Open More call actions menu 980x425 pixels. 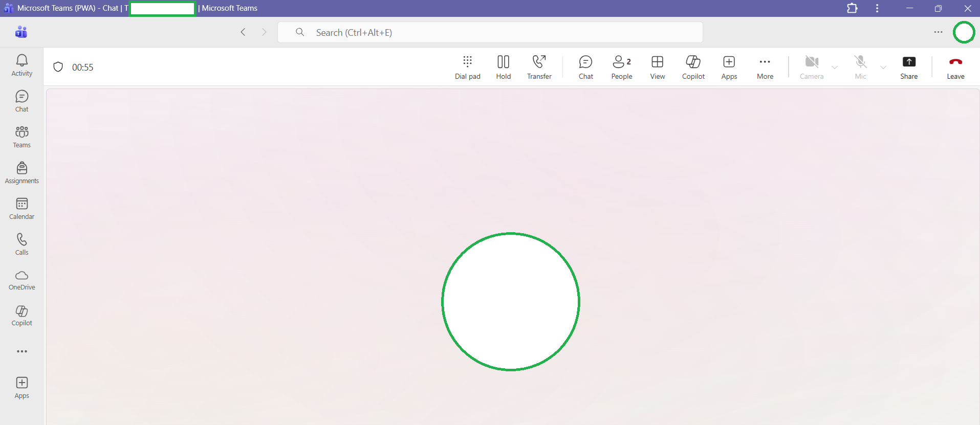[765, 68]
